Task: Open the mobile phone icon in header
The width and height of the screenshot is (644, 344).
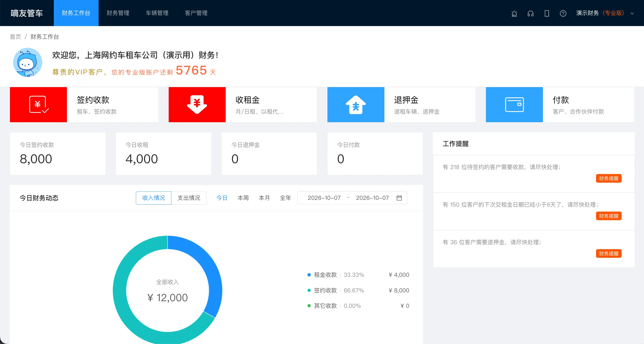Action: tap(547, 13)
